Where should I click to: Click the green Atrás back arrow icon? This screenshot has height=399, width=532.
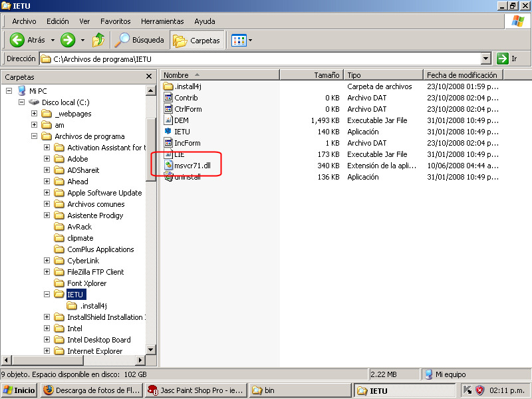point(17,41)
